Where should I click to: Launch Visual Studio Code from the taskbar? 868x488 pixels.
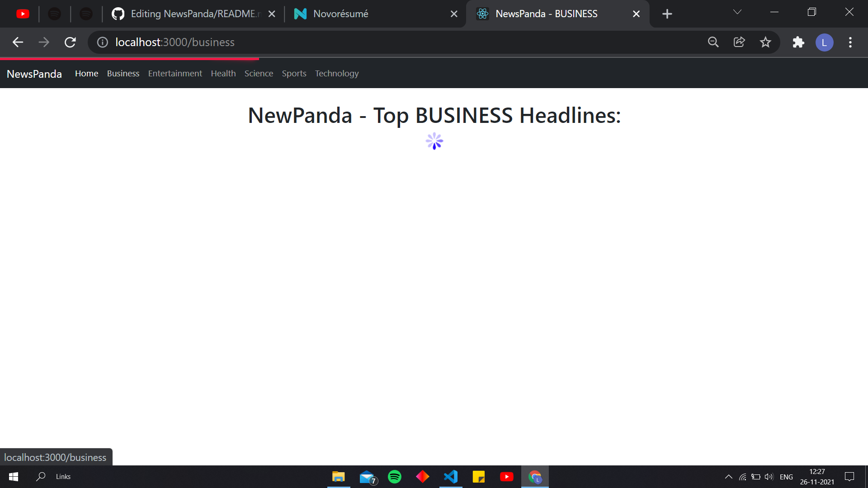coord(451,476)
